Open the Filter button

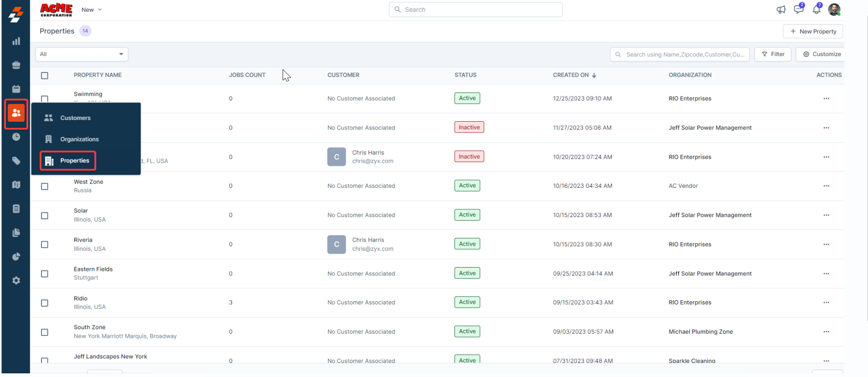click(773, 54)
